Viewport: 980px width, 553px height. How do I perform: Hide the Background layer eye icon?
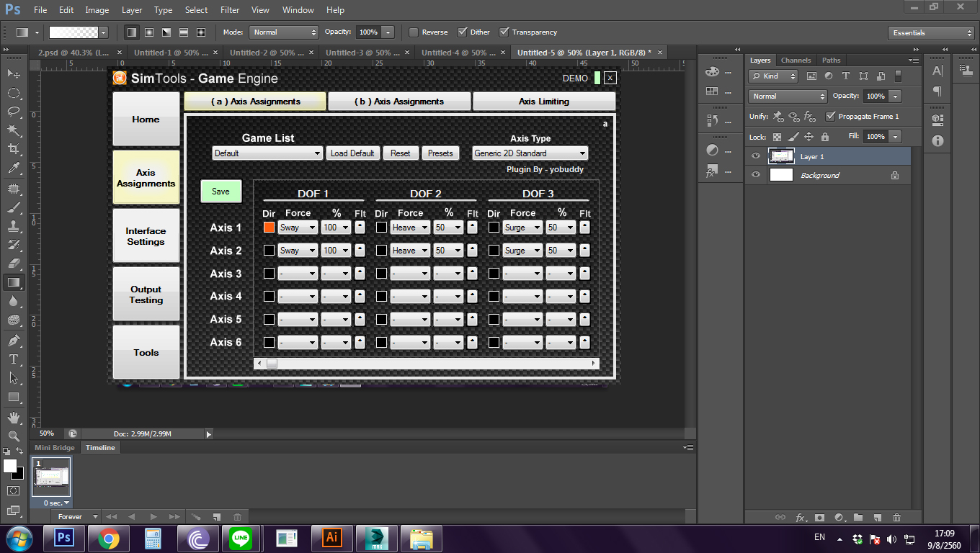(755, 175)
